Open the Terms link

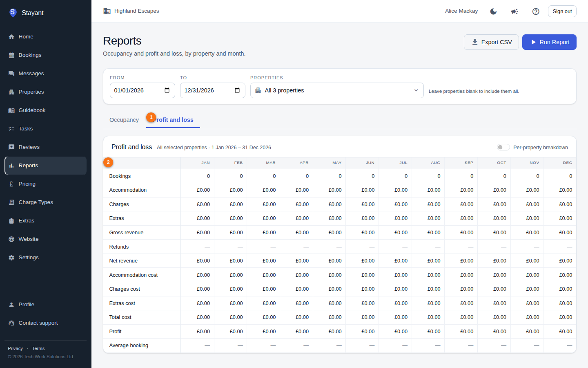[x=38, y=348]
